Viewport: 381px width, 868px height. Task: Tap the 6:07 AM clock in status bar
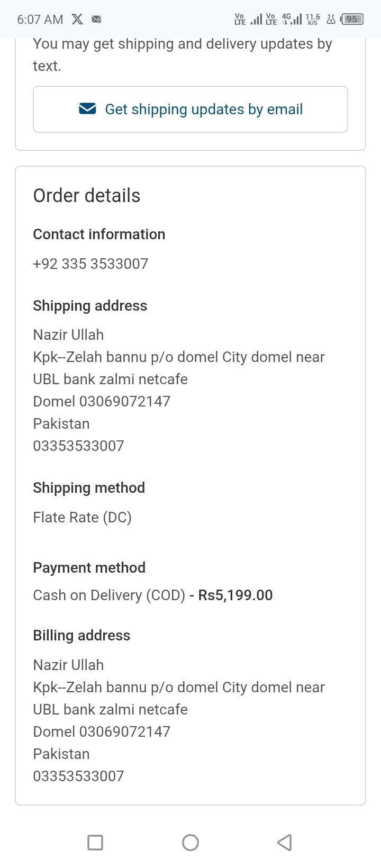point(40,20)
